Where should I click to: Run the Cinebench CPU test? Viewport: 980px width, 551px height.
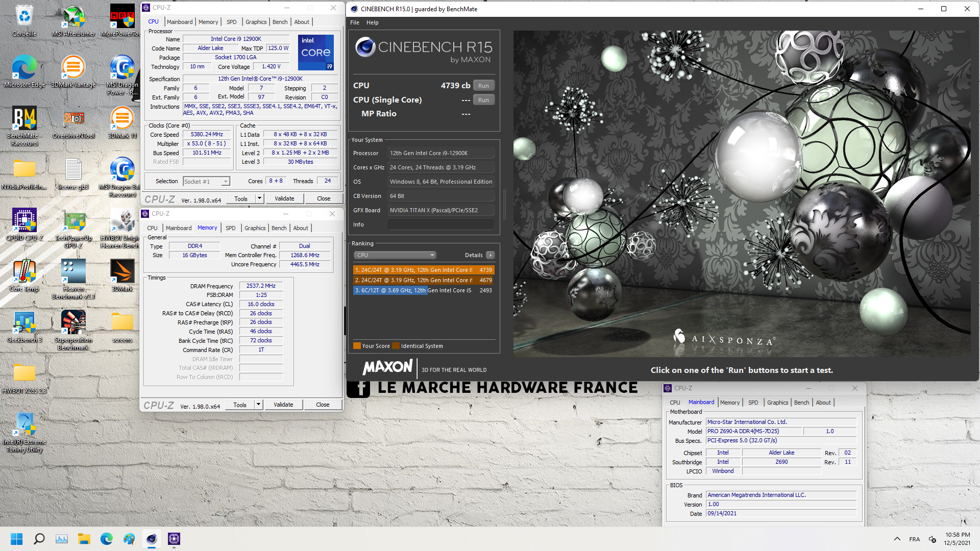(484, 86)
